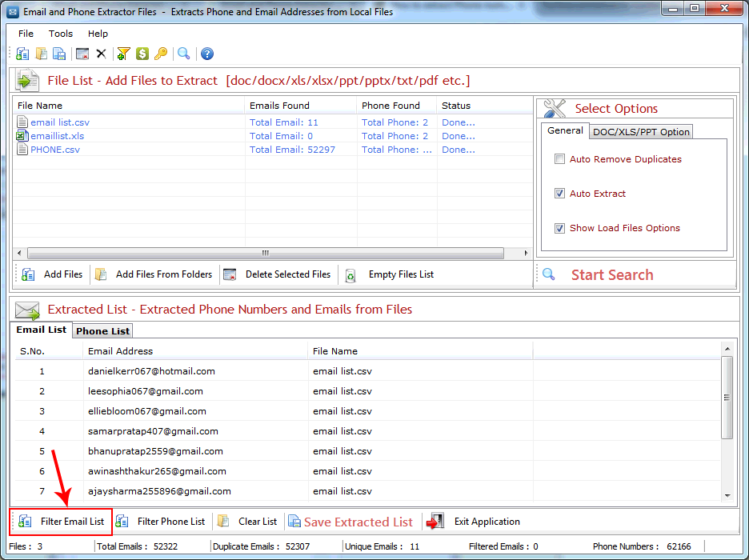Open the DOC/XLS/PPT Option tab
This screenshot has width=749, height=560.
(x=641, y=132)
